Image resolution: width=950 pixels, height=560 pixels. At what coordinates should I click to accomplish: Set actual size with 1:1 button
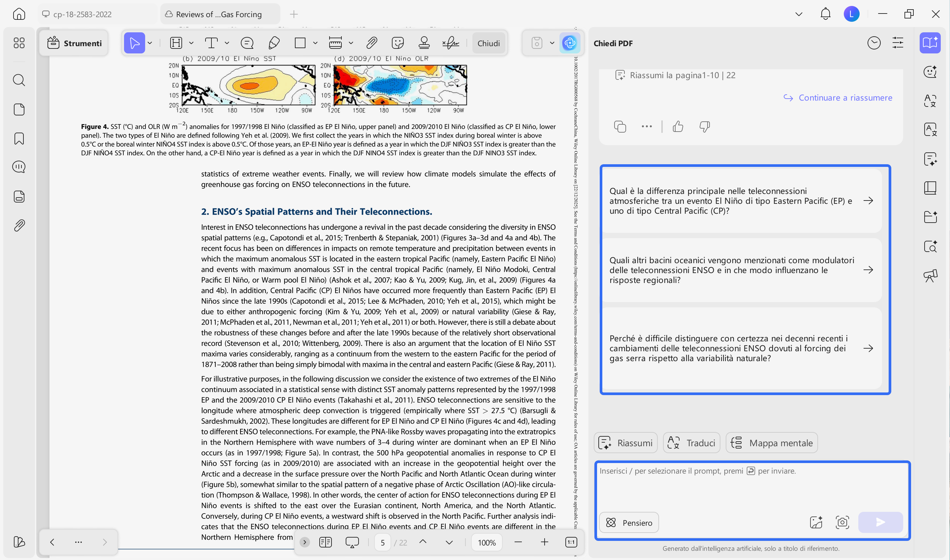[571, 543]
